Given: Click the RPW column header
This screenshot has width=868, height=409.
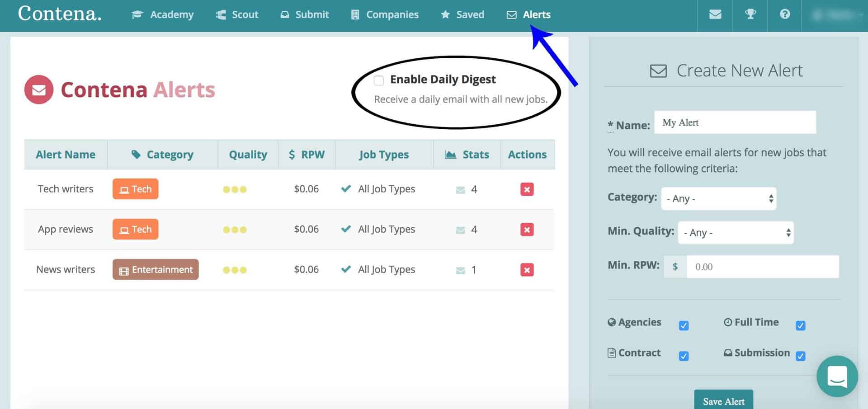Looking at the screenshot, I should pos(307,155).
